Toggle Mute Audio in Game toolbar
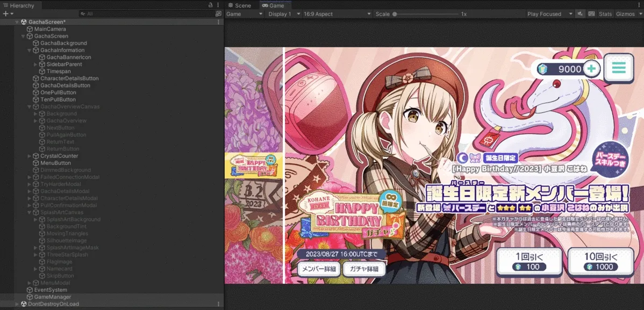The image size is (644, 310). pyautogui.click(x=581, y=14)
